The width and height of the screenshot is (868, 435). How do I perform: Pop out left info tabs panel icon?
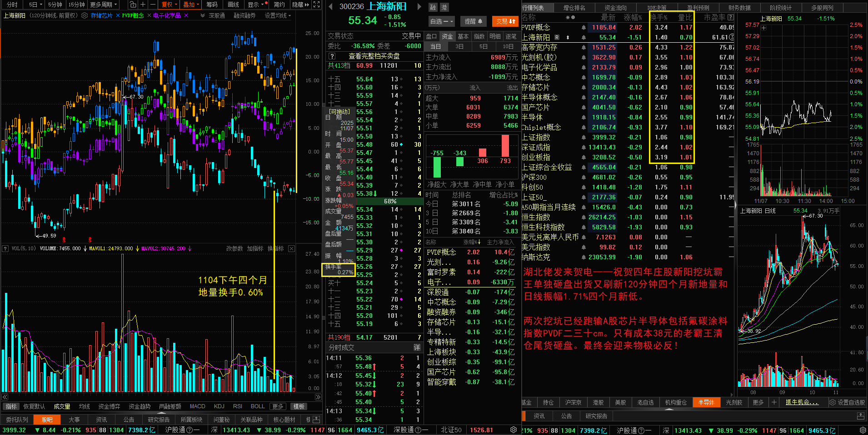[x=317, y=419]
